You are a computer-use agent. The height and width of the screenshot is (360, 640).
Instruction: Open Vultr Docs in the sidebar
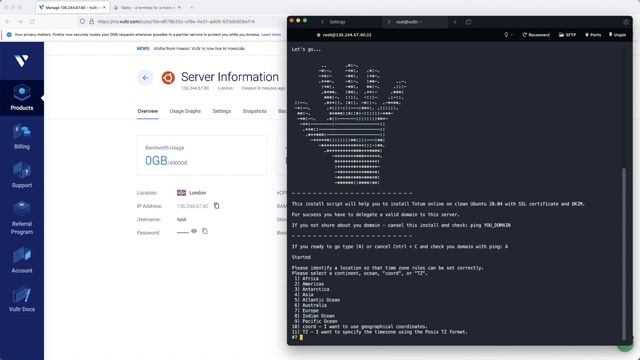click(x=22, y=299)
